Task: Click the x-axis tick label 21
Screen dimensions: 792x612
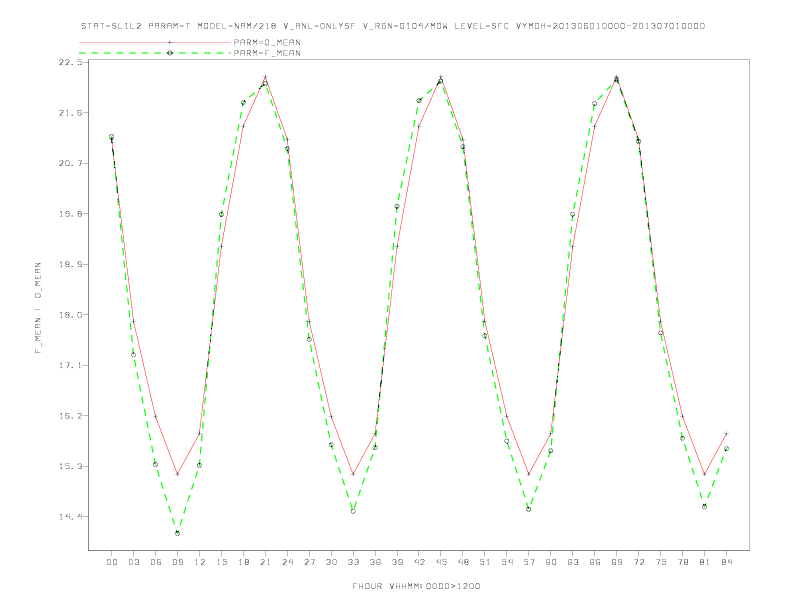Action: 265,562
